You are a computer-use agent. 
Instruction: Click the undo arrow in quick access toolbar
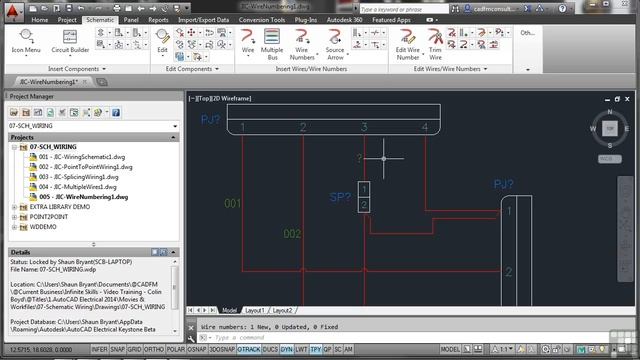tap(81, 8)
